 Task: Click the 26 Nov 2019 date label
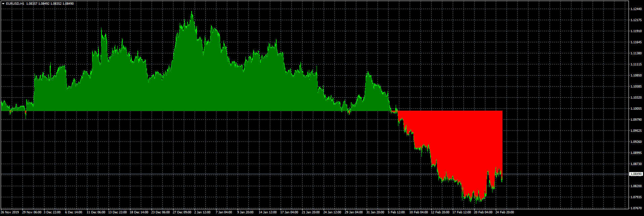10,212
